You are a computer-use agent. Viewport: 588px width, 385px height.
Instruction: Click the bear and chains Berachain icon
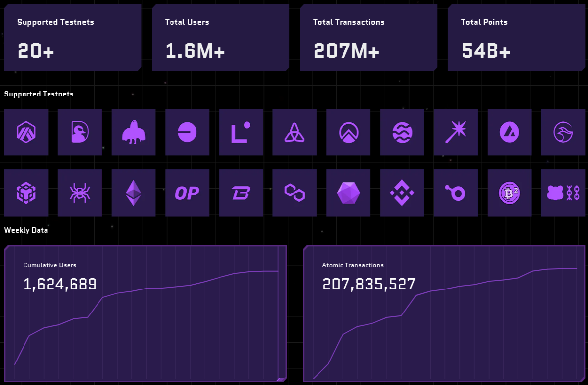coord(563,193)
